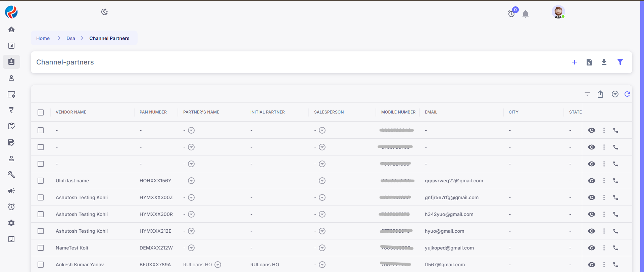The height and width of the screenshot is (272, 644).
Task: Call Ululi last name using phone icon
Action: coord(615,181)
